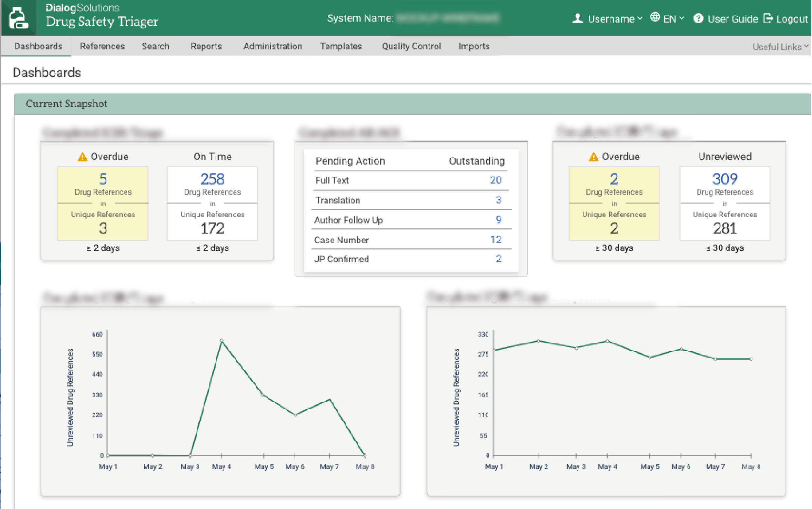Click the user profile icon

(x=578, y=19)
